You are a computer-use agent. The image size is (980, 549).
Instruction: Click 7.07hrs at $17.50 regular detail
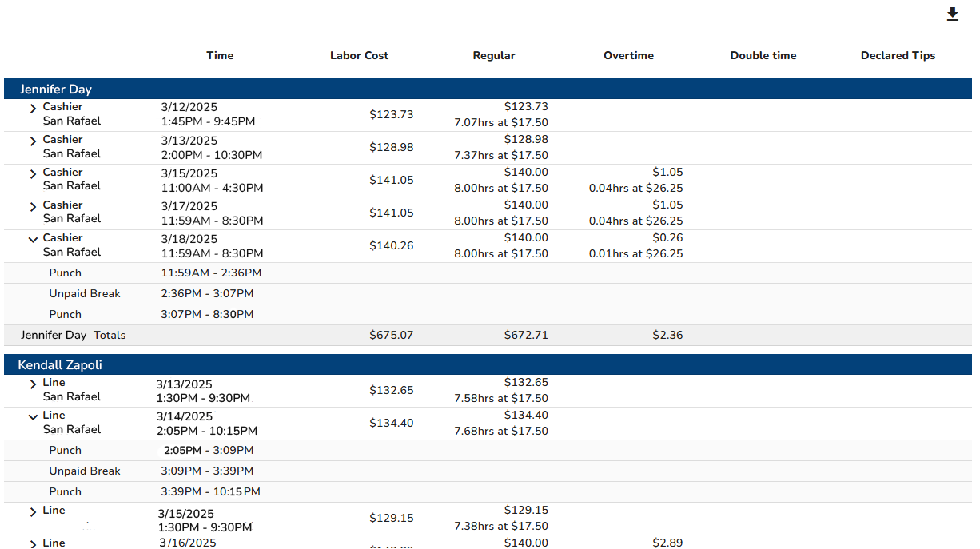tap(501, 122)
